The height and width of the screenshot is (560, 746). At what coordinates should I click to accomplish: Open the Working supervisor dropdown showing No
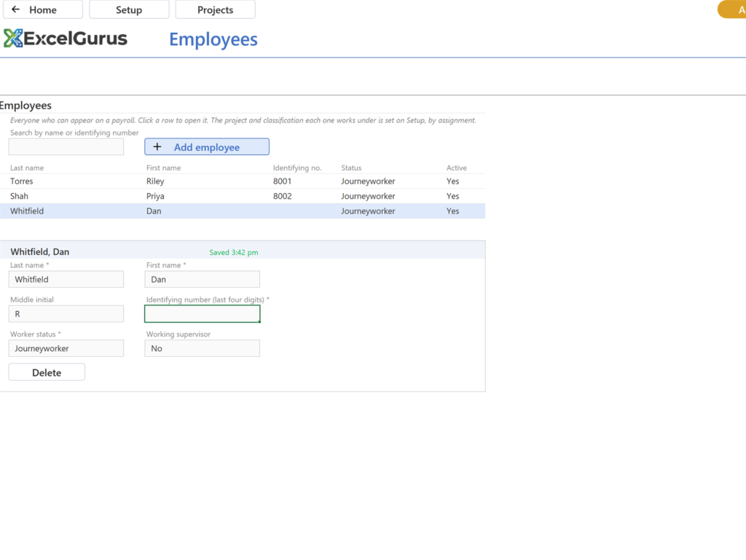click(203, 349)
